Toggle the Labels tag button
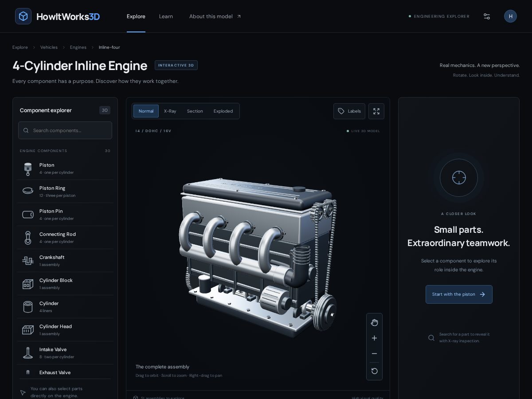Screen dimensions: 532x399 [x=349, y=111]
